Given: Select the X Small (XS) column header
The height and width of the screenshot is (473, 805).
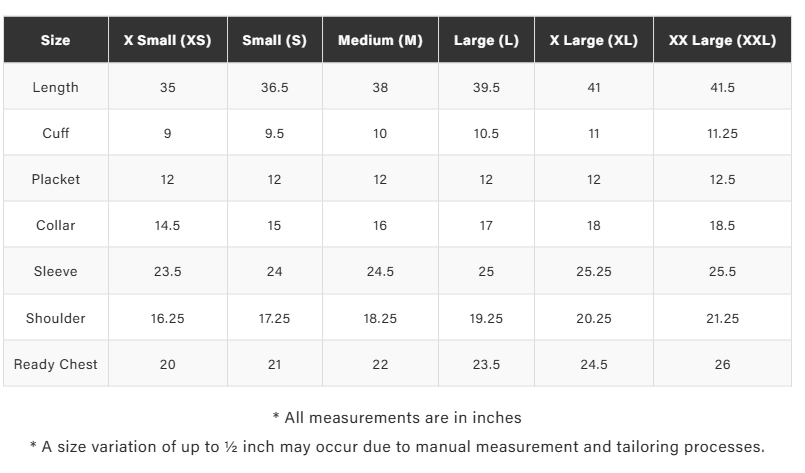Looking at the screenshot, I should tap(167, 41).
